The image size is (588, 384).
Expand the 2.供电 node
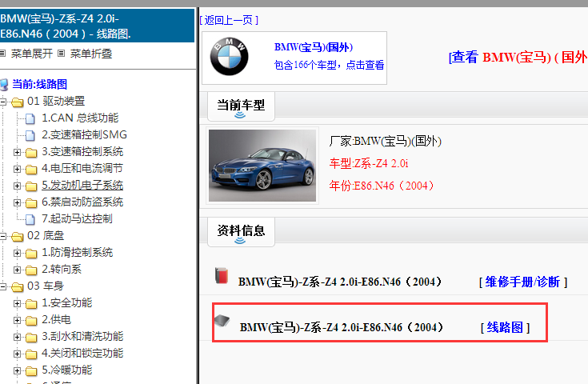click(x=18, y=320)
